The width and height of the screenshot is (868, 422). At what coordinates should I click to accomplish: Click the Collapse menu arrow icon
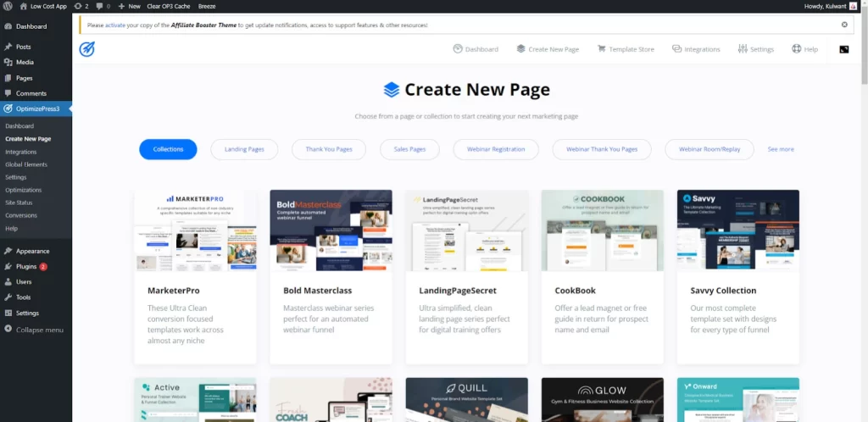(x=8, y=329)
